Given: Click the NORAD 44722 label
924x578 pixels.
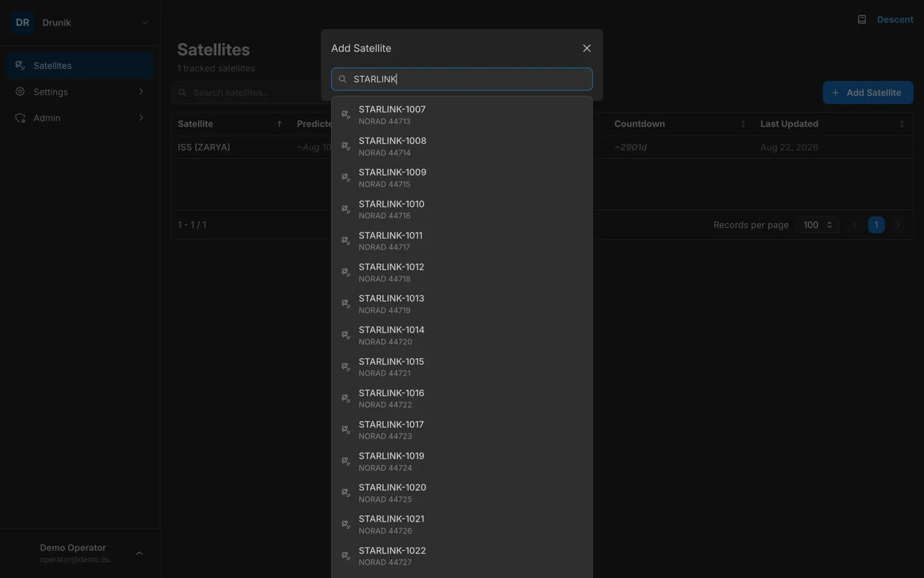Looking at the screenshot, I should [385, 405].
